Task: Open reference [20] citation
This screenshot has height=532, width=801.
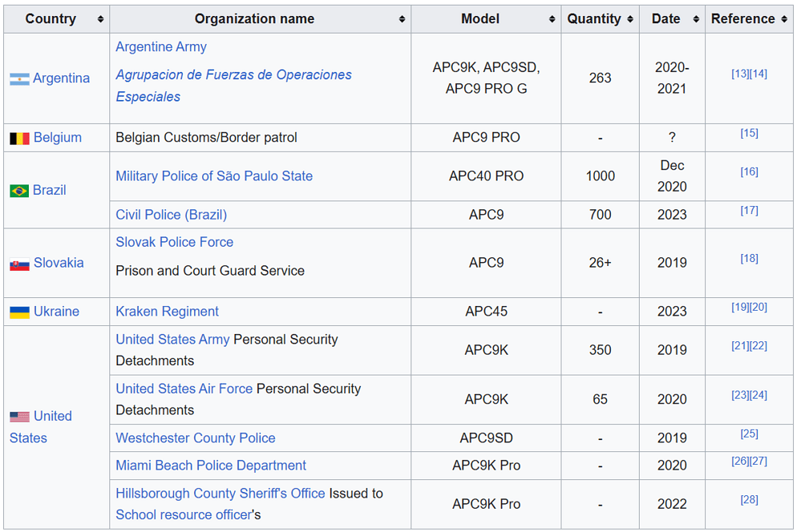Action: pos(759,308)
